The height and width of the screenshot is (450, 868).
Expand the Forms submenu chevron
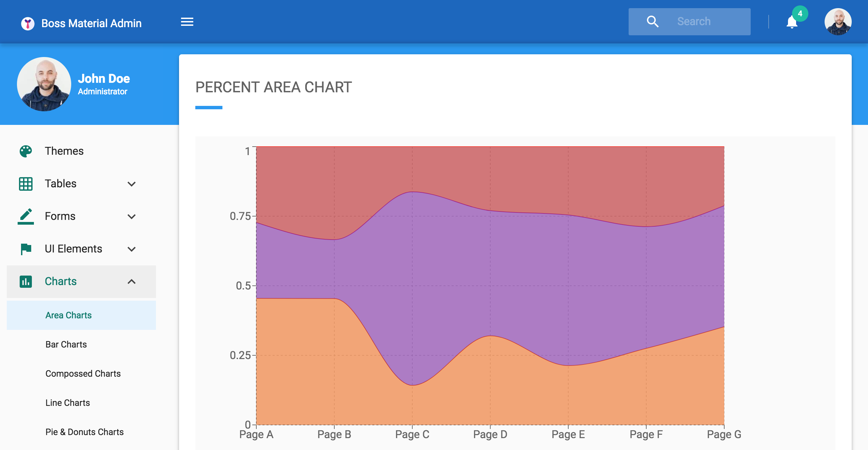click(132, 217)
